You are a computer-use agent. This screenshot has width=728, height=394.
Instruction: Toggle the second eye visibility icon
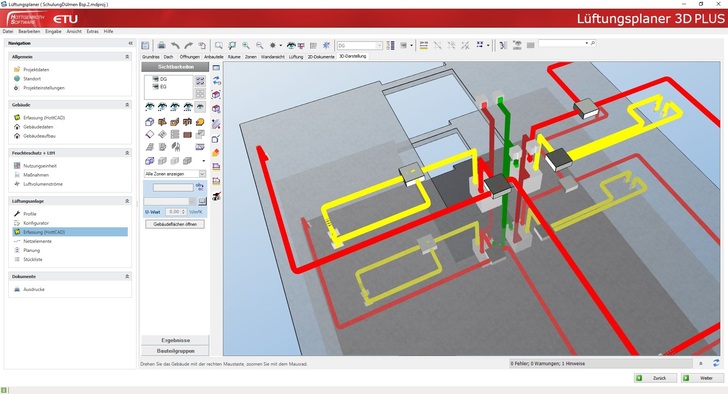162,107
